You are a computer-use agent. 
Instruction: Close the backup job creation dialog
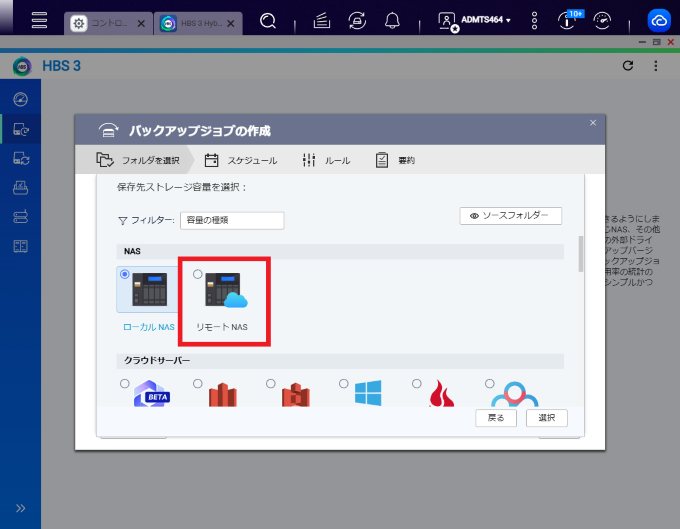593,123
